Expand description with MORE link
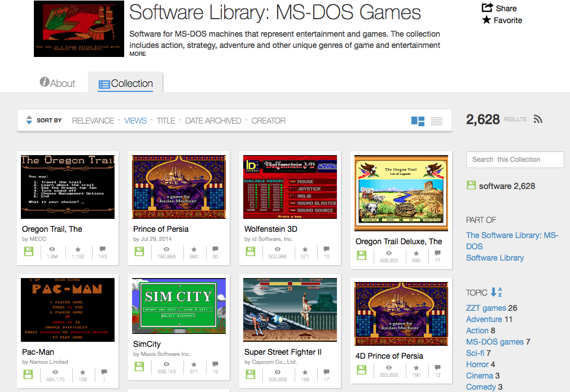This screenshot has height=392, width=570. click(x=138, y=54)
